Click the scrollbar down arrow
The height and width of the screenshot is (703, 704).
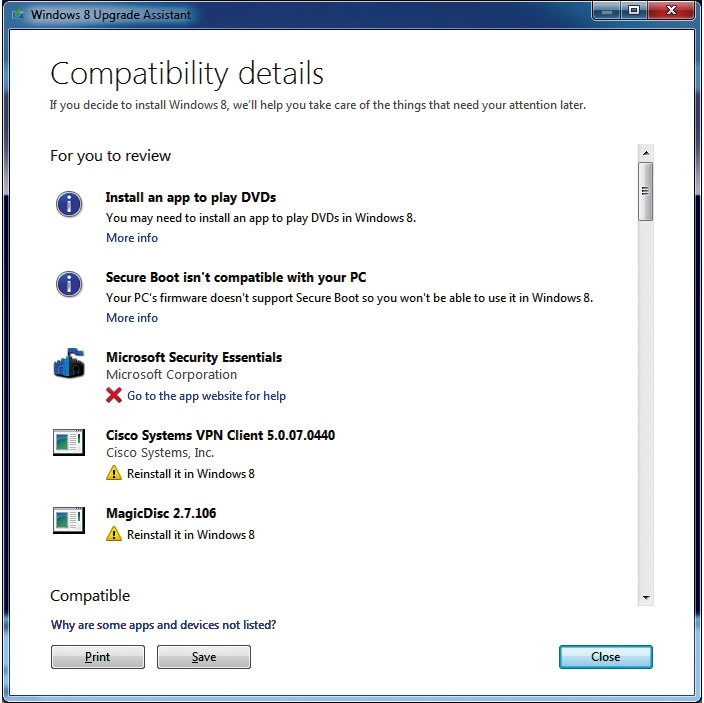(646, 597)
